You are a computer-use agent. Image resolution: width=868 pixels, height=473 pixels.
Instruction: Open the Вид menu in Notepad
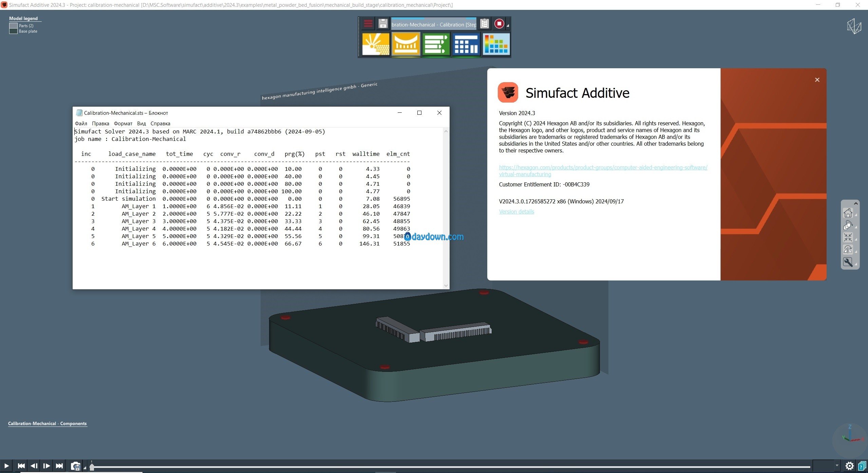(141, 124)
